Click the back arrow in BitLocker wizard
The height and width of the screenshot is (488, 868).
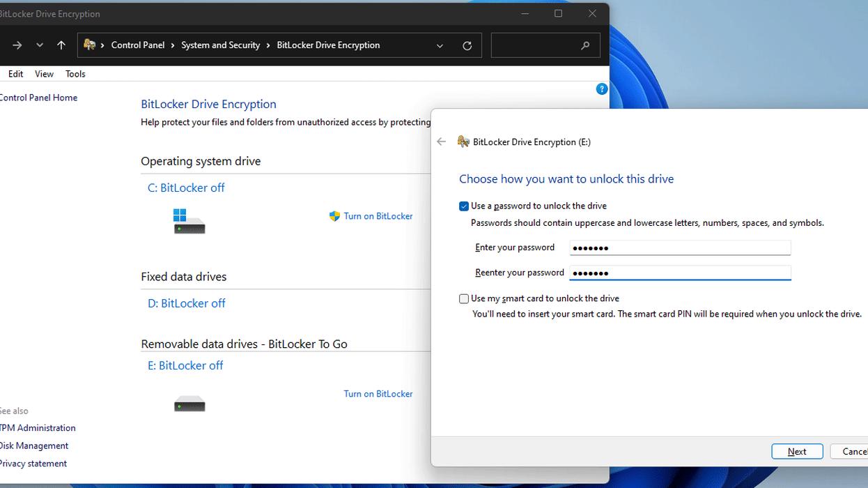click(x=441, y=142)
